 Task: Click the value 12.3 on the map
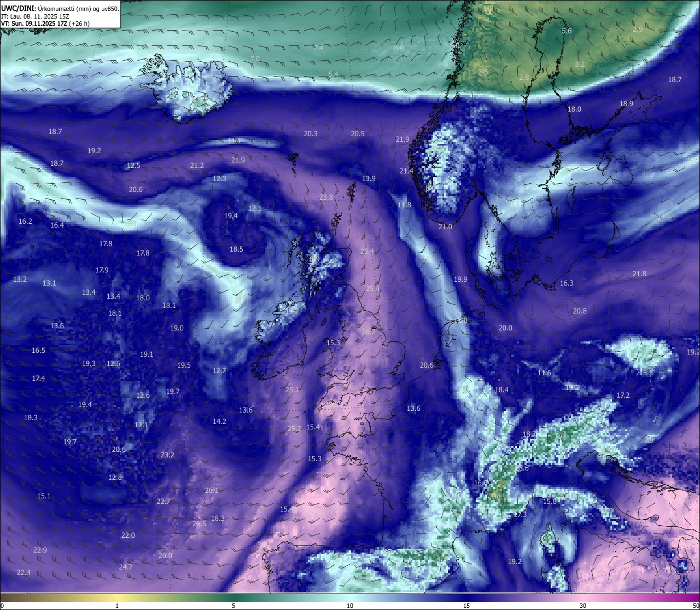(x=219, y=178)
